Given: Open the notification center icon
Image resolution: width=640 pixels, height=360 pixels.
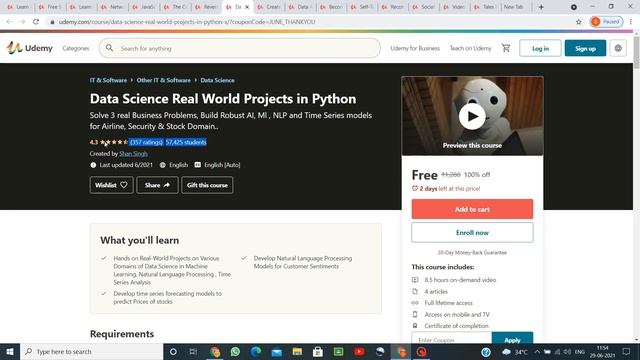Looking at the screenshot, I should coord(627,351).
